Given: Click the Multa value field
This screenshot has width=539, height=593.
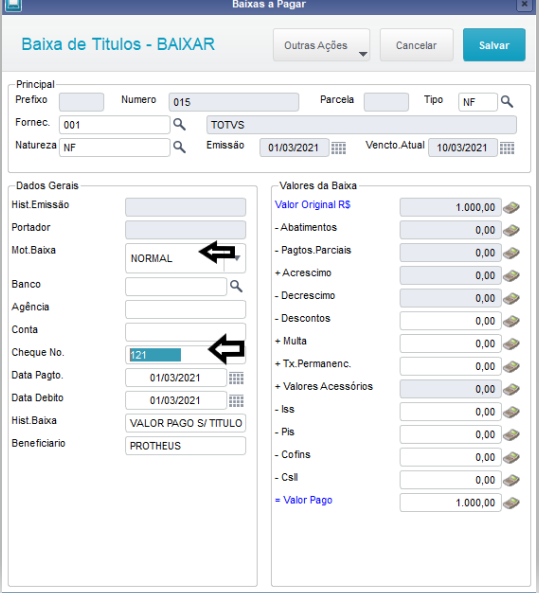Looking at the screenshot, I should (450, 343).
